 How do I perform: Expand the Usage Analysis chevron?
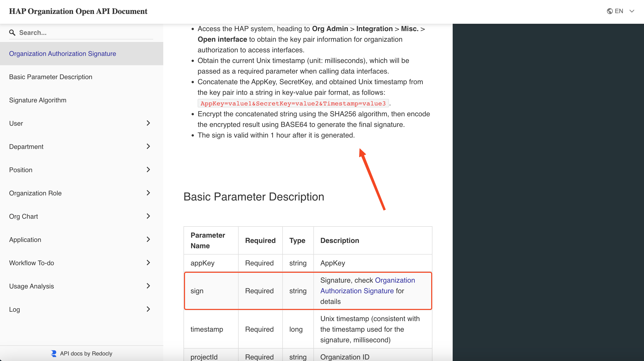tap(148, 286)
